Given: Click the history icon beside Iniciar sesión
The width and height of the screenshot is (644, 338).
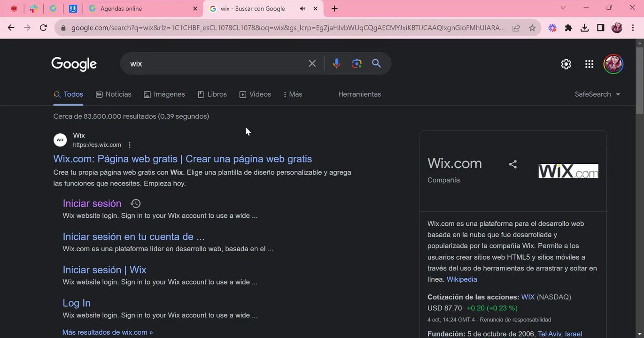Looking at the screenshot, I should point(135,203).
